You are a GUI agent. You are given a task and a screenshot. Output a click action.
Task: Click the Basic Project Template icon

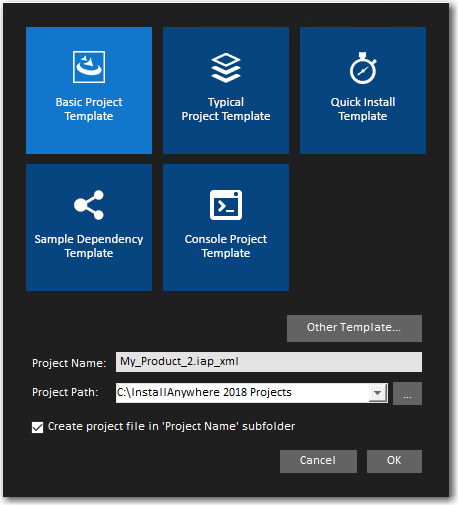pyautogui.click(x=89, y=67)
